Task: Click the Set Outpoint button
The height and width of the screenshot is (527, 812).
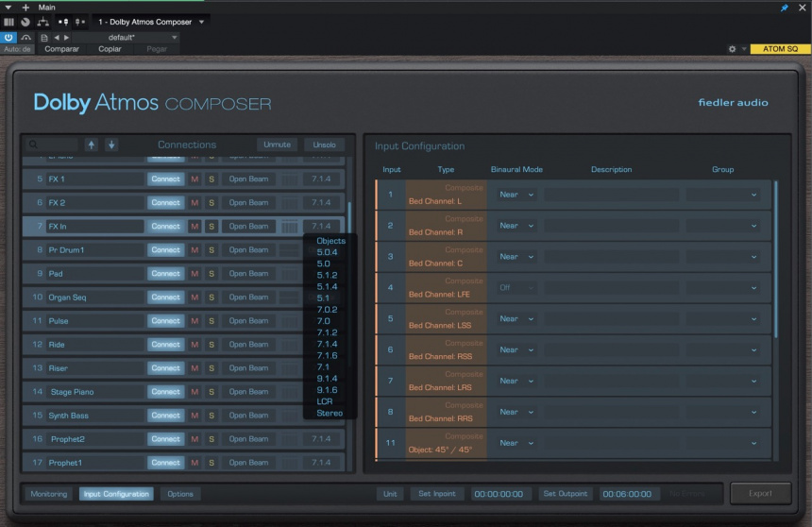Action: [x=565, y=494]
